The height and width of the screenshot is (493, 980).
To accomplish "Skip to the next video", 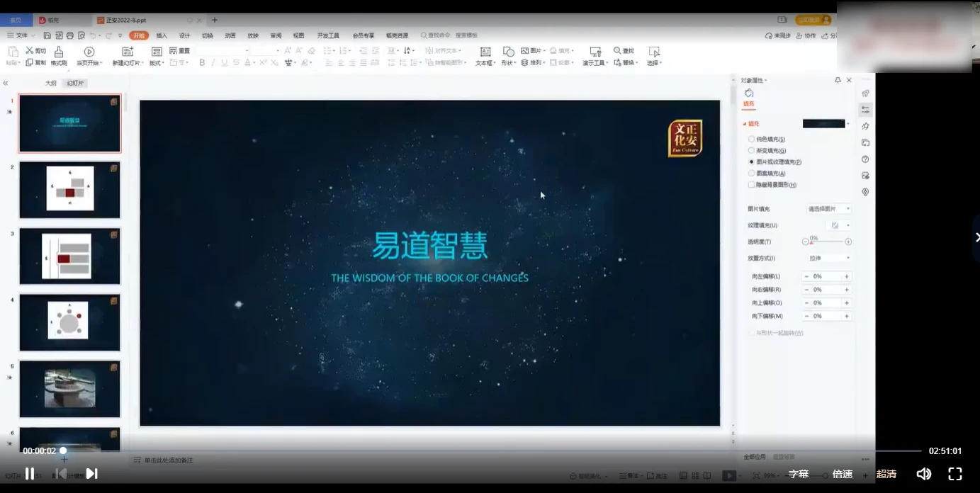I will pos(91,474).
